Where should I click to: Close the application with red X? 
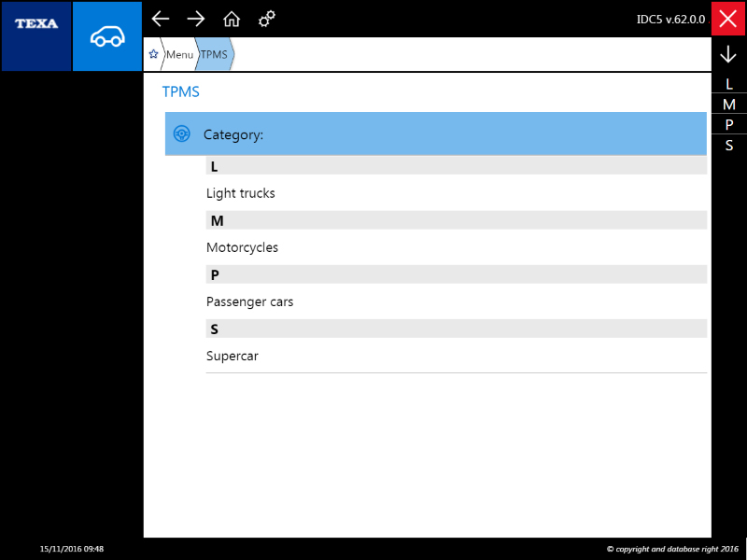tap(728, 19)
